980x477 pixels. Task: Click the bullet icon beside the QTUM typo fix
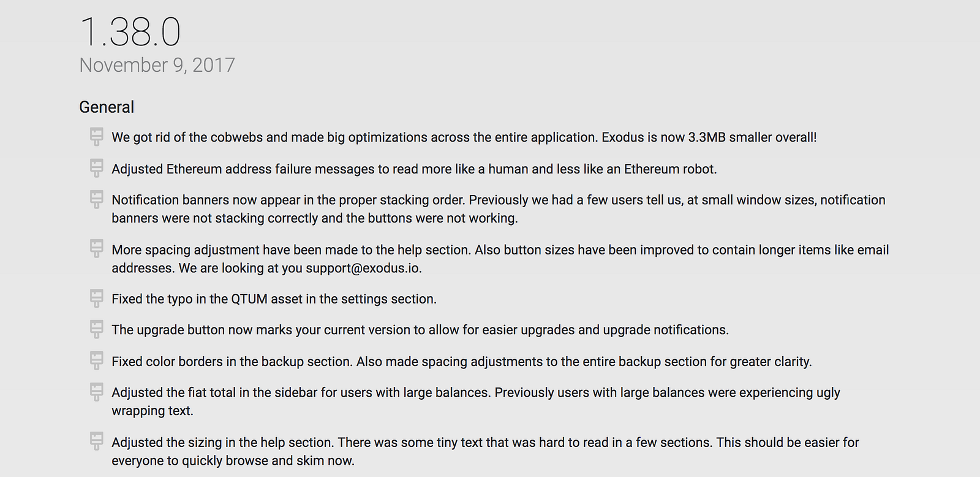point(96,299)
